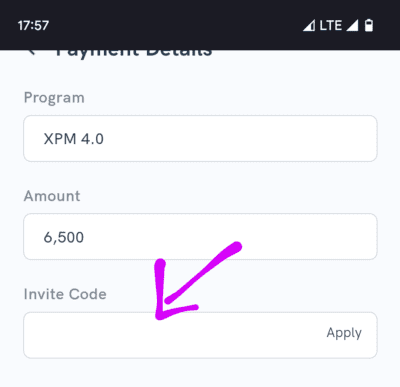The image size is (400, 387).
Task: Focus the empty Invite Code input
Action: tap(173, 335)
